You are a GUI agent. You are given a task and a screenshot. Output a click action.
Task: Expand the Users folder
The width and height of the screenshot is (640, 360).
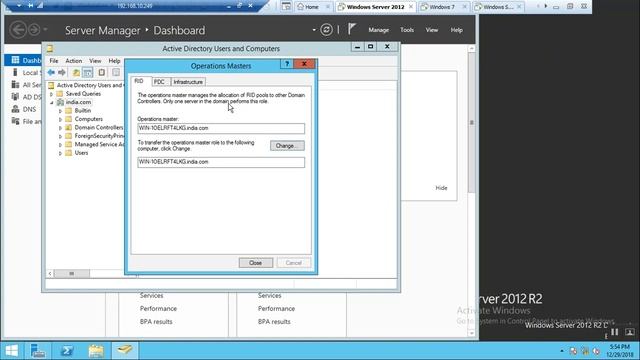click(x=60, y=153)
